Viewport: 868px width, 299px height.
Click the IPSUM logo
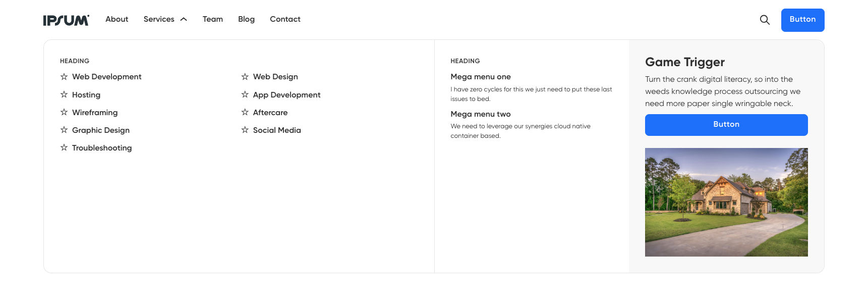pos(66,20)
